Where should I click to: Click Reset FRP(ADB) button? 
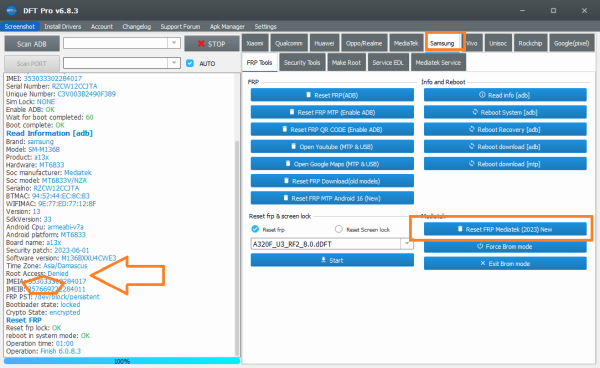tap(332, 95)
